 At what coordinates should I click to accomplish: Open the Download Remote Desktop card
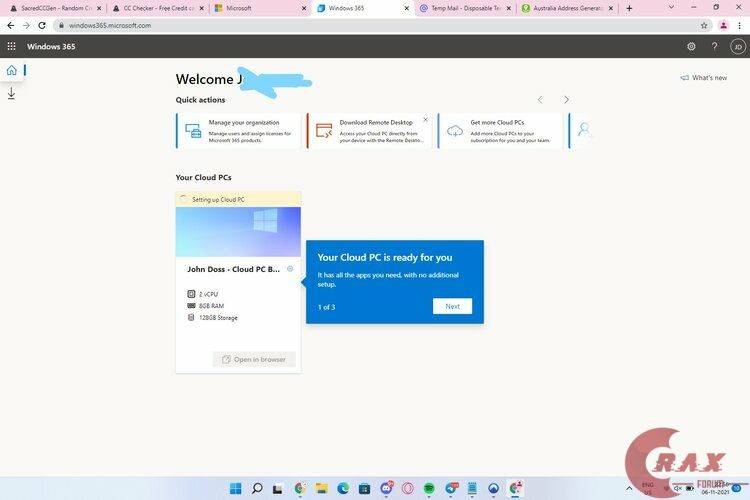pyautogui.click(x=369, y=131)
